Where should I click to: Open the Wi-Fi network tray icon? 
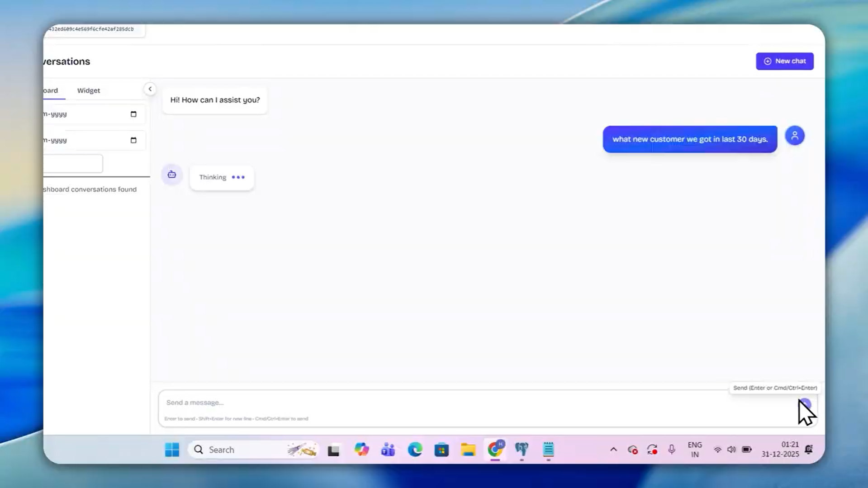coord(717,450)
